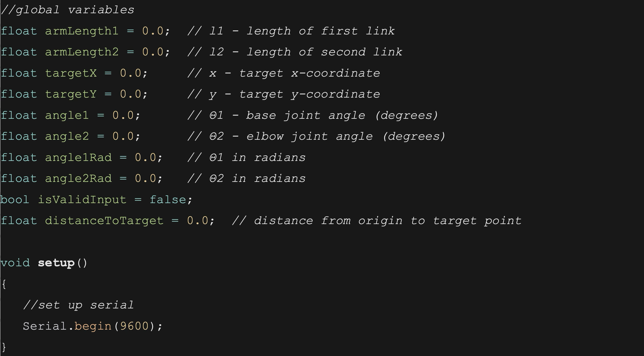Click the global variables comment
This screenshot has width=644, height=356.
pyautogui.click(x=67, y=10)
